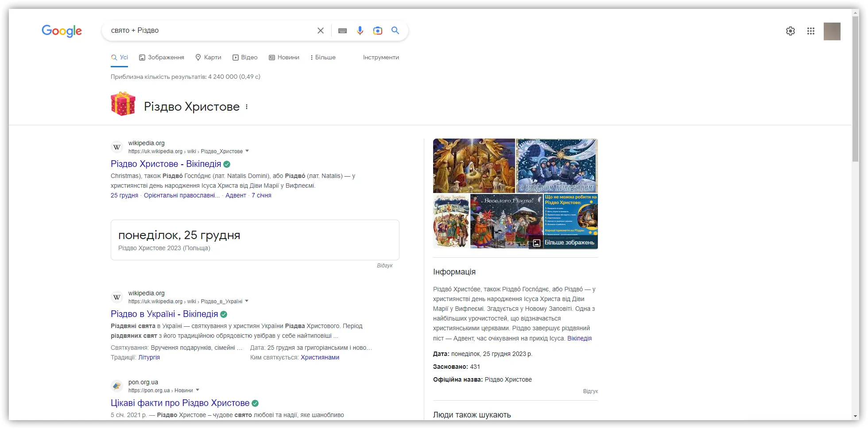Switch to the Зображення tab
Image resolution: width=868 pixels, height=429 pixels.
(162, 58)
